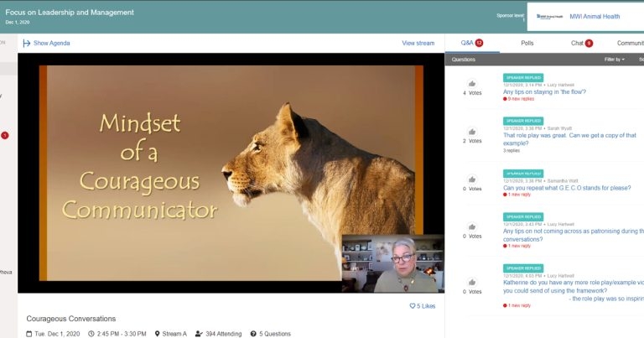Click '394 Attending' text

click(223, 334)
